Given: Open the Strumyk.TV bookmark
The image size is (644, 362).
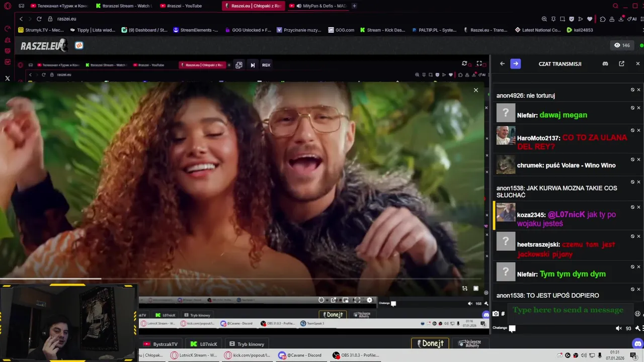Looking at the screenshot, I should pos(41,30).
